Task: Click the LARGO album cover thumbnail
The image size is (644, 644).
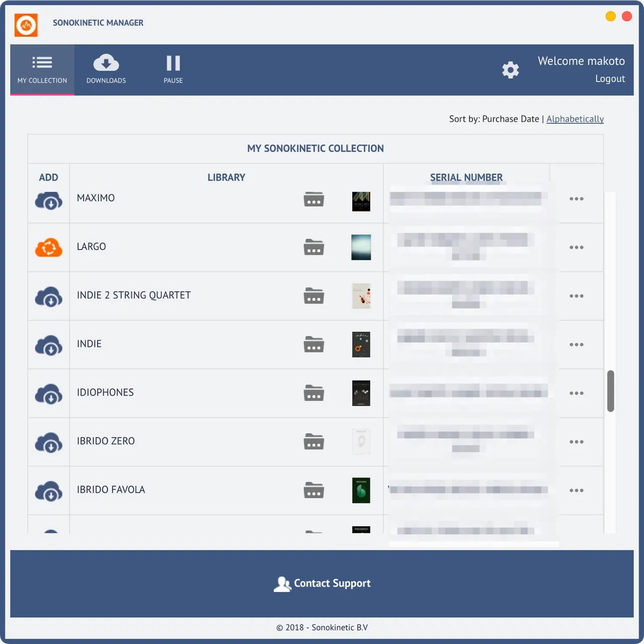Action: (x=361, y=248)
